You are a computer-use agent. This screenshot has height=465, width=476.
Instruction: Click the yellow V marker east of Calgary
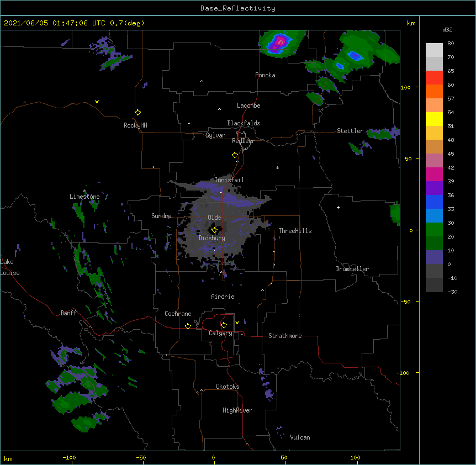237,323
